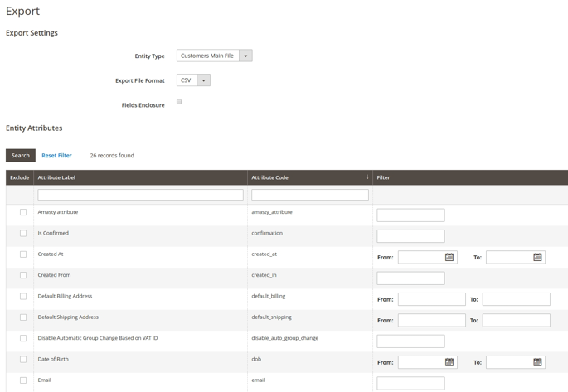Focus the Attribute Label filter input

140,195
